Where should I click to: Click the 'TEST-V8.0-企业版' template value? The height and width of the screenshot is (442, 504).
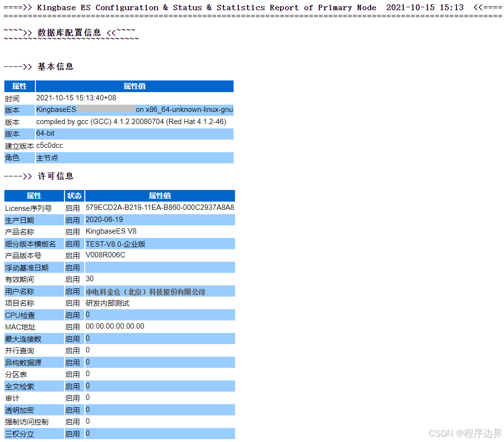pyautogui.click(x=115, y=244)
